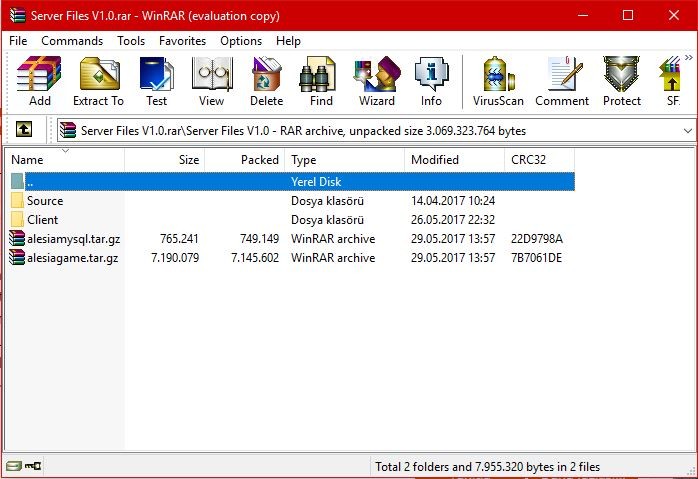Launch the Wizard tool
This screenshot has height=479, width=698.
(x=377, y=81)
